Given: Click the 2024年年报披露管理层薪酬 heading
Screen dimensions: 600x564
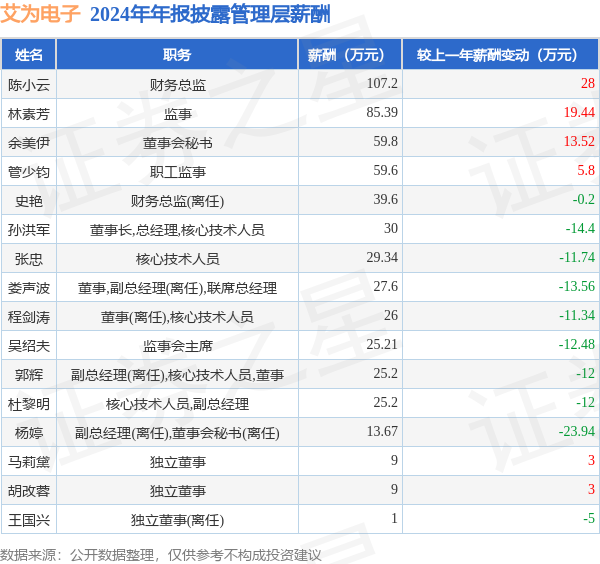Looking at the screenshot, I should tap(210, 15).
